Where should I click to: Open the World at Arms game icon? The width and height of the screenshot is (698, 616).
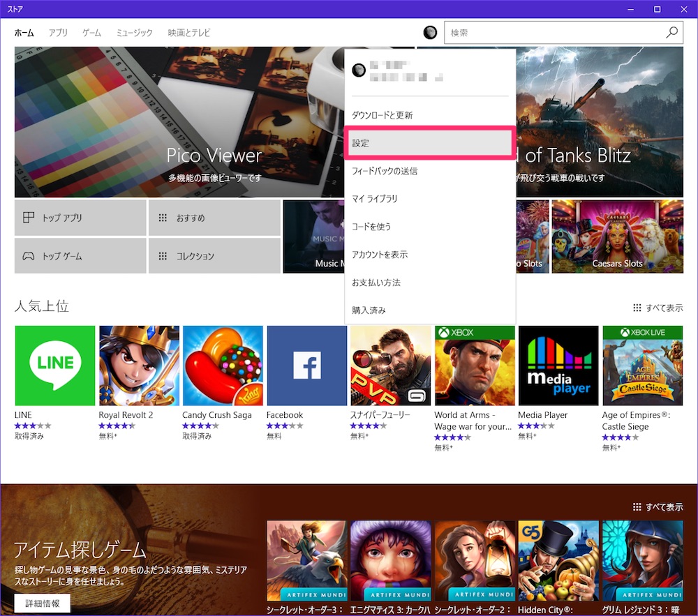475,366
